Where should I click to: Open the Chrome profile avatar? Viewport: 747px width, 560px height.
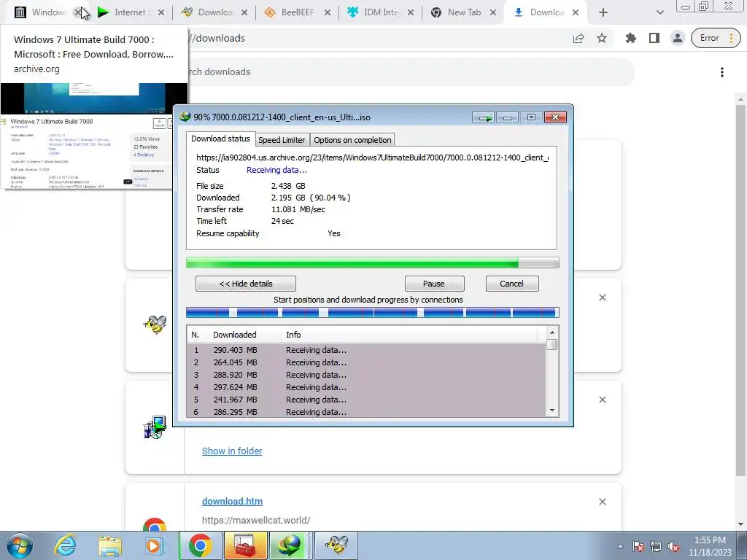[x=678, y=38]
